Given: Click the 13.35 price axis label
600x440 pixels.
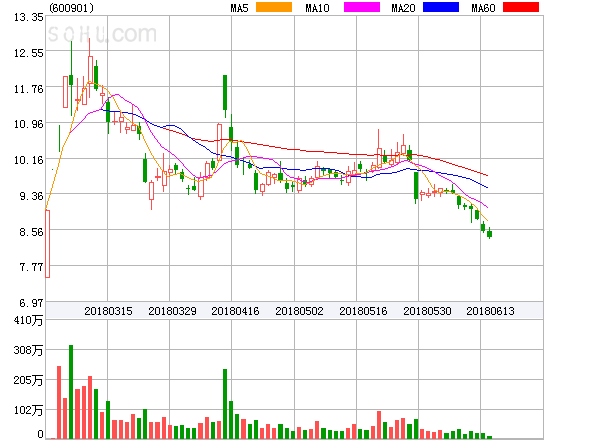Looking at the screenshot, I should click(x=29, y=17).
